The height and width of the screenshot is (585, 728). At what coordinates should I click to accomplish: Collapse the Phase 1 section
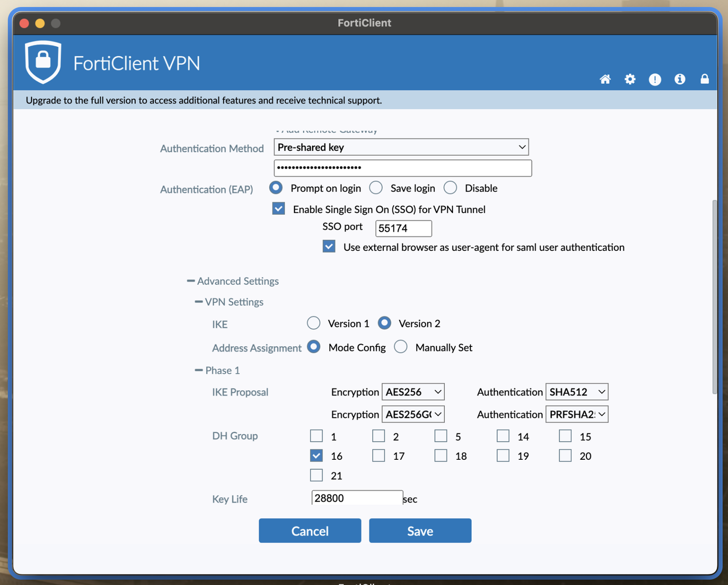(218, 370)
